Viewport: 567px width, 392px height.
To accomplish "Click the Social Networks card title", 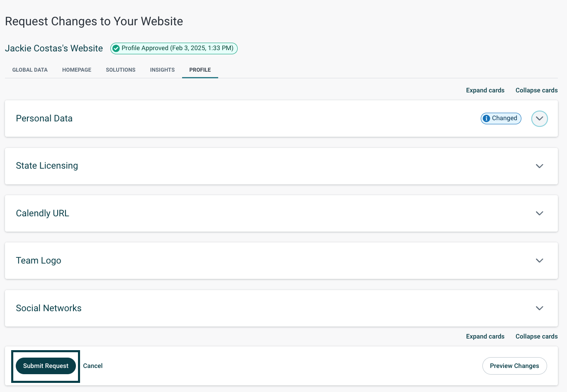I will point(49,308).
